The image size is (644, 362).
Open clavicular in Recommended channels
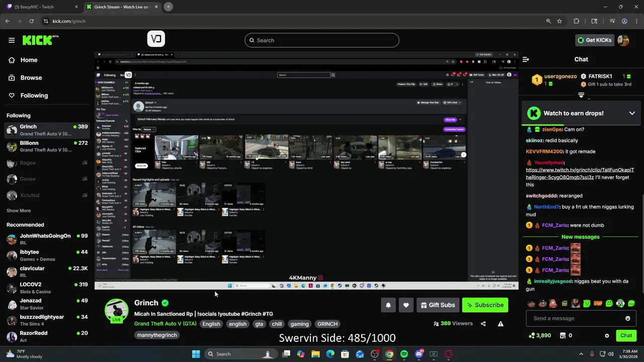point(47,271)
